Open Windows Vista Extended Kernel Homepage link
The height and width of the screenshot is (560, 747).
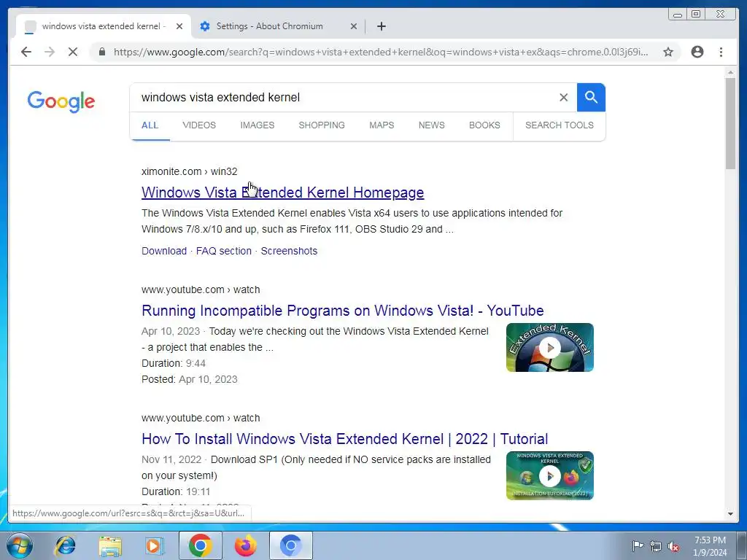click(282, 192)
